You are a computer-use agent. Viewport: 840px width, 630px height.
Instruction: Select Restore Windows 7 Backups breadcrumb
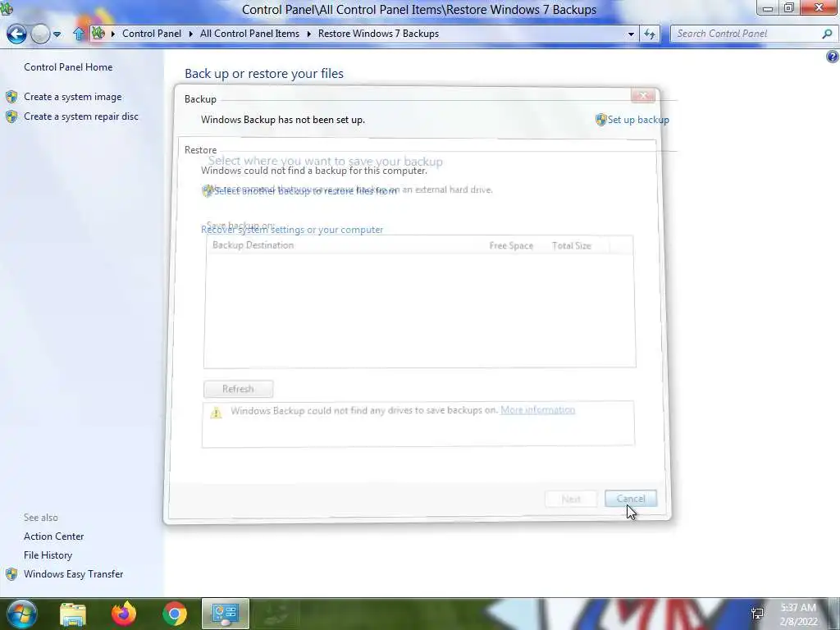[378, 33]
